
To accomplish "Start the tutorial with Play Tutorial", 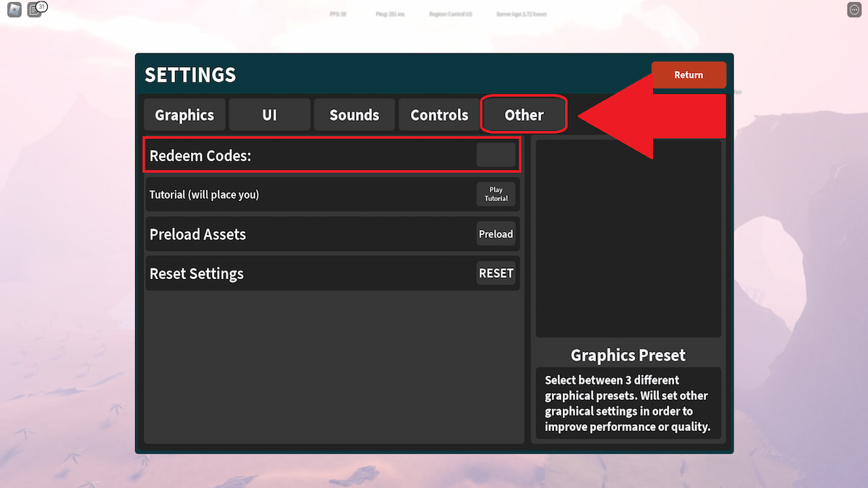I will point(495,194).
